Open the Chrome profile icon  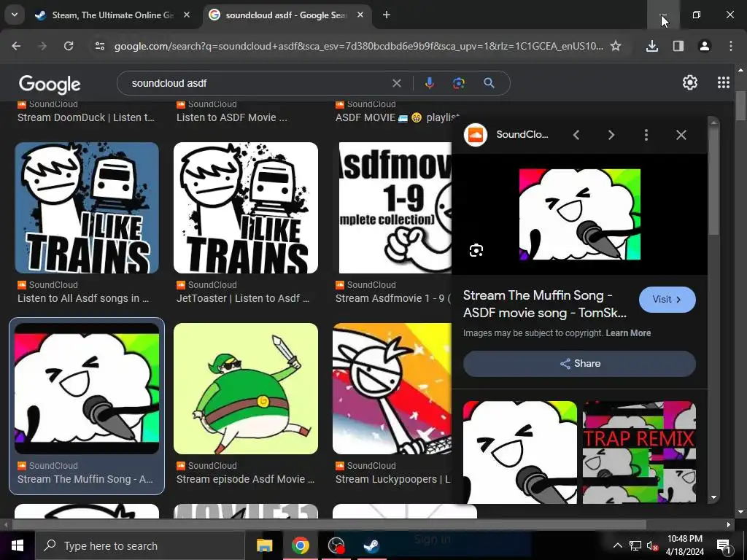point(705,46)
